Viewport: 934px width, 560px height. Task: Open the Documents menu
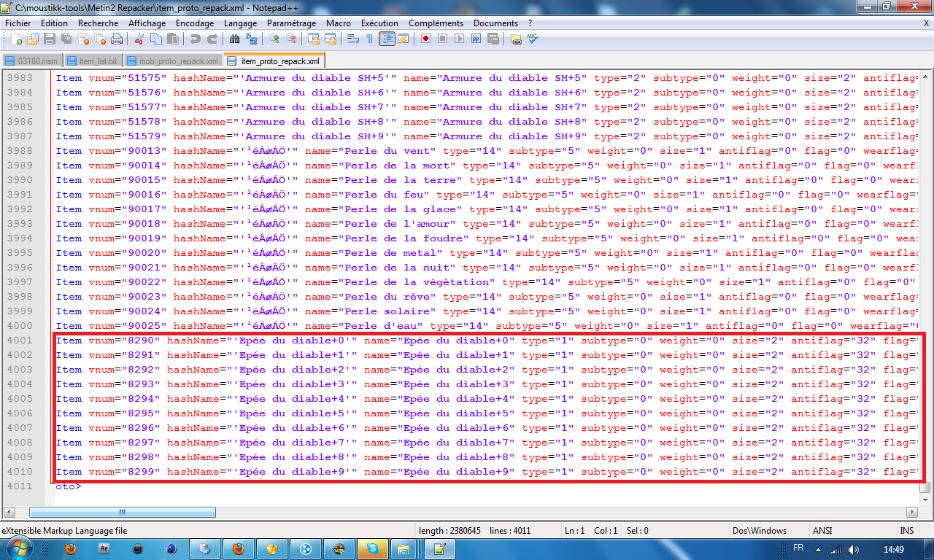(496, 23)
